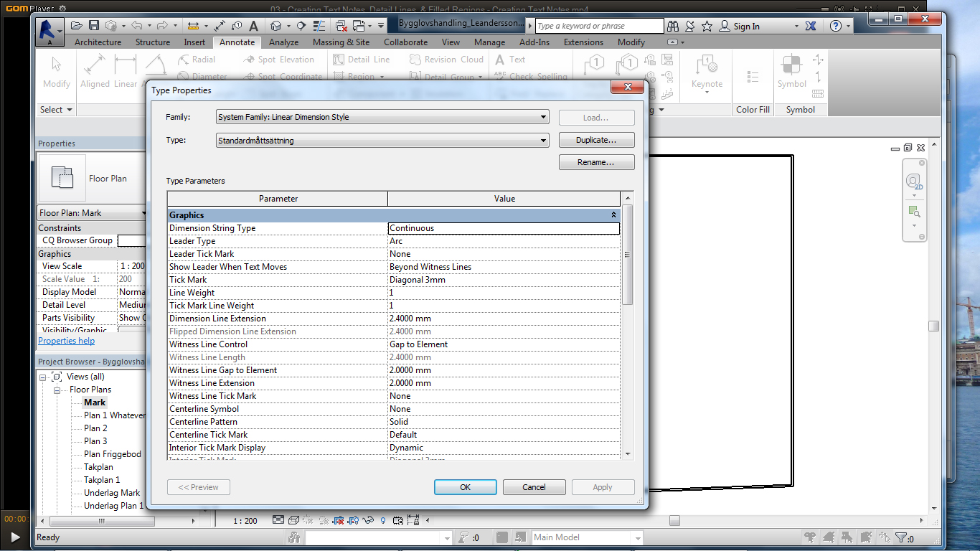Open the Structure ribbon tab
980x551 pixels.
point(153,42)
